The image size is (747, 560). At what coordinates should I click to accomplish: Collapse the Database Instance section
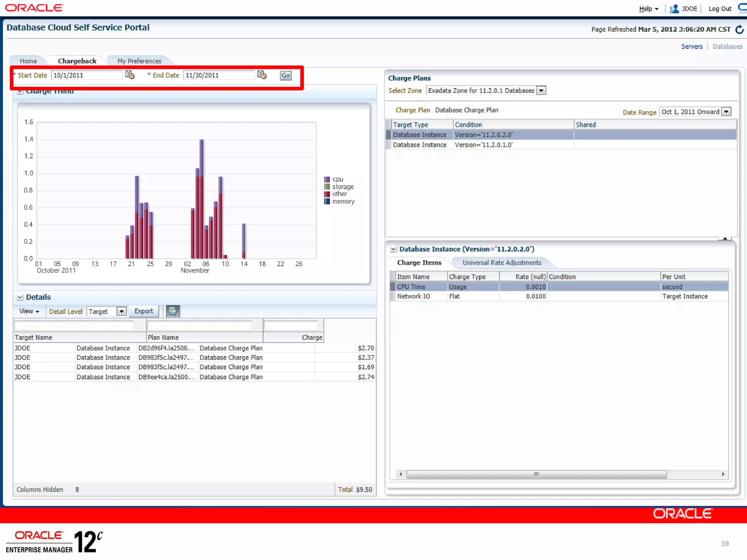coord(393,249)
